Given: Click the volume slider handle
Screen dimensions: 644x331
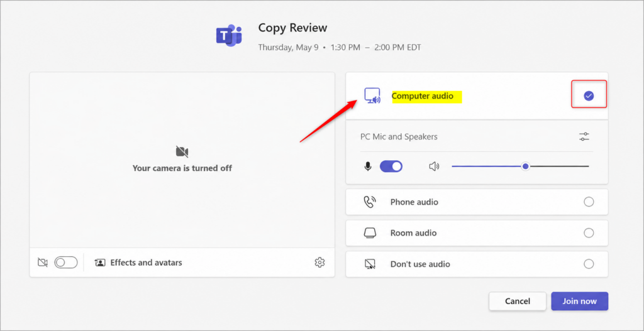Looking at the screenshot, I should point(525,166).
